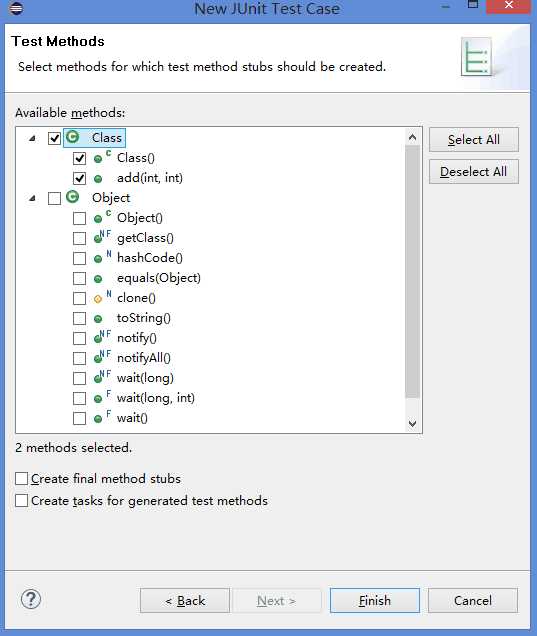
Task: Select the toString() method label
Action: pos(144,318)
